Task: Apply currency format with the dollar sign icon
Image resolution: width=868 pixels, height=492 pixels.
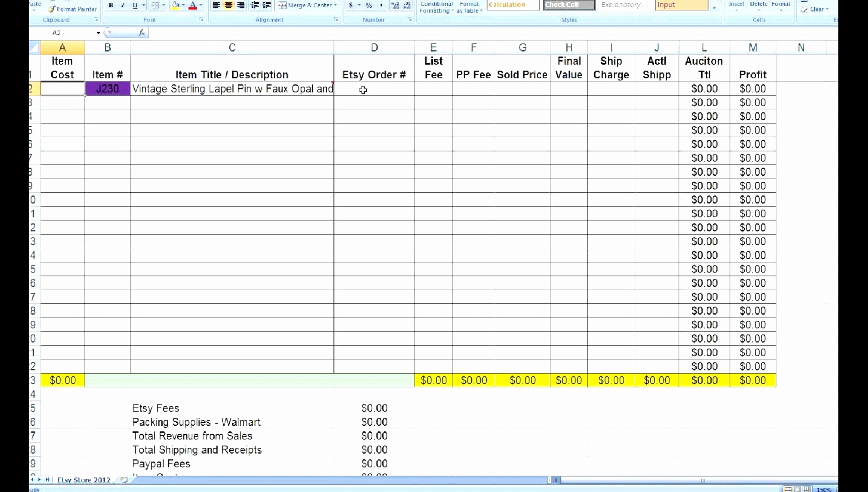Action: pyautogui.click(x=351, y=5)
